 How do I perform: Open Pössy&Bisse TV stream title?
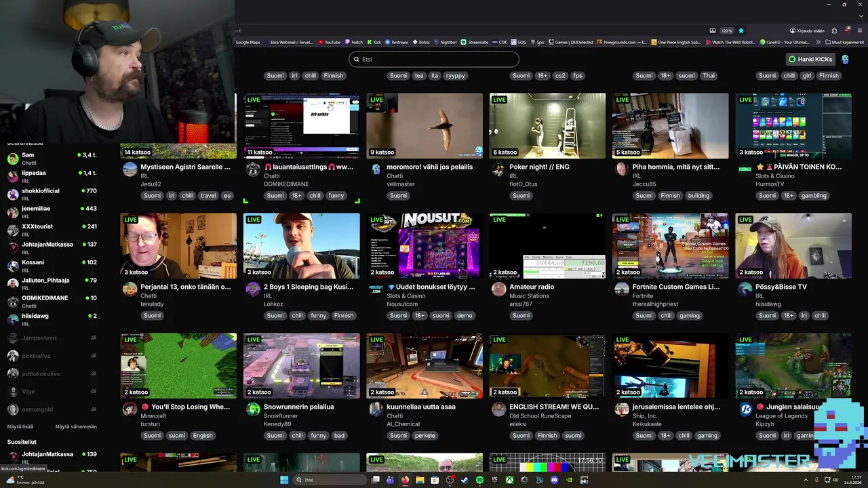[781, 287]
